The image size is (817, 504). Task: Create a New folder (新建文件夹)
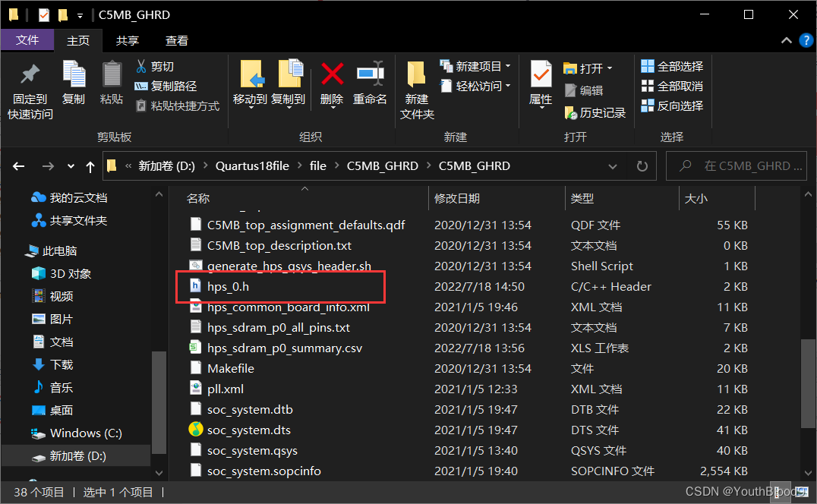[417, 90]
